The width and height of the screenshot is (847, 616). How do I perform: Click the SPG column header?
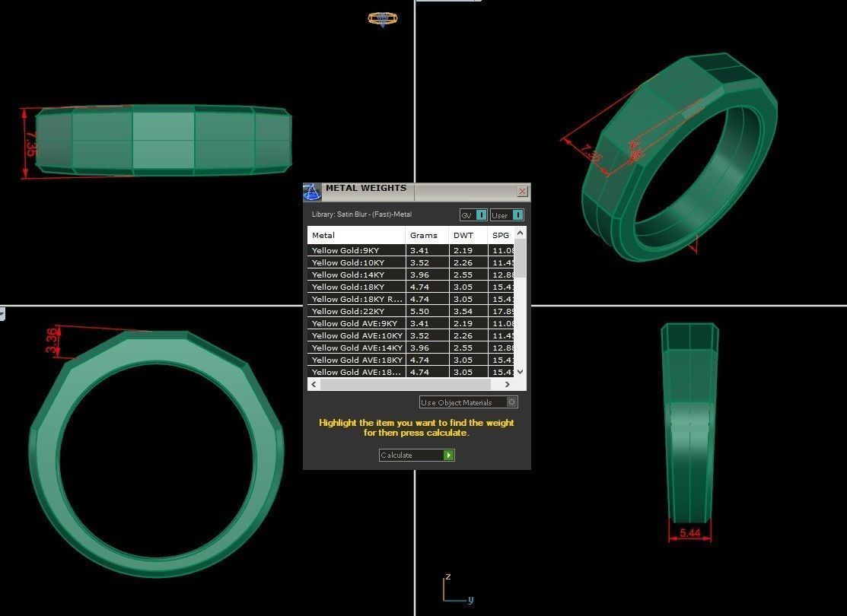coord(501,236)
